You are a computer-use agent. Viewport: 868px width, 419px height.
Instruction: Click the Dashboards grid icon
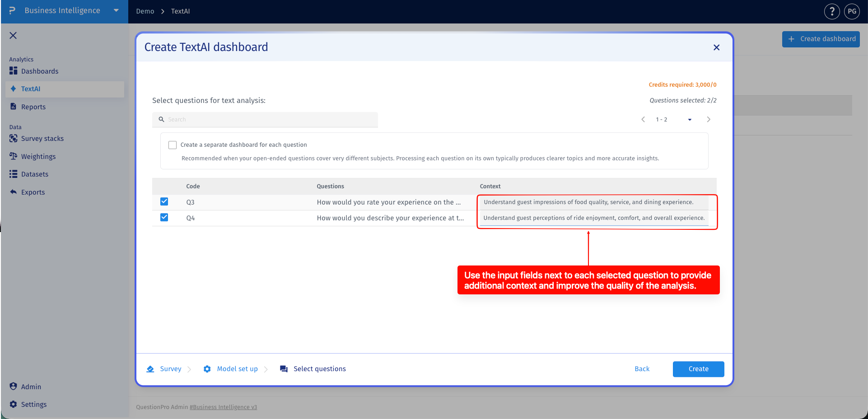(x=13, y=71)
